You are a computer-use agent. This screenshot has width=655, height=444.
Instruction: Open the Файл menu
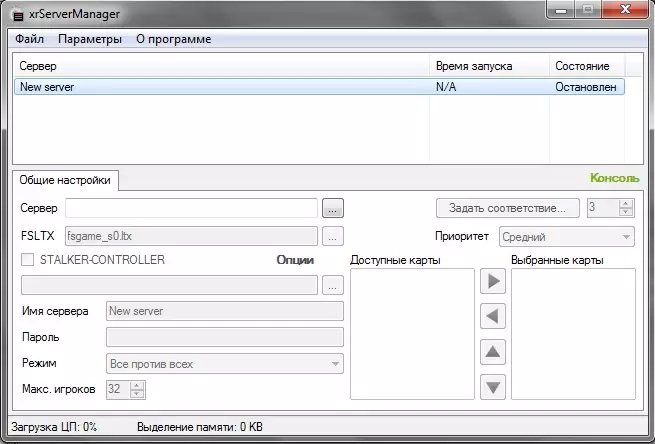click(x=29, y=39)
